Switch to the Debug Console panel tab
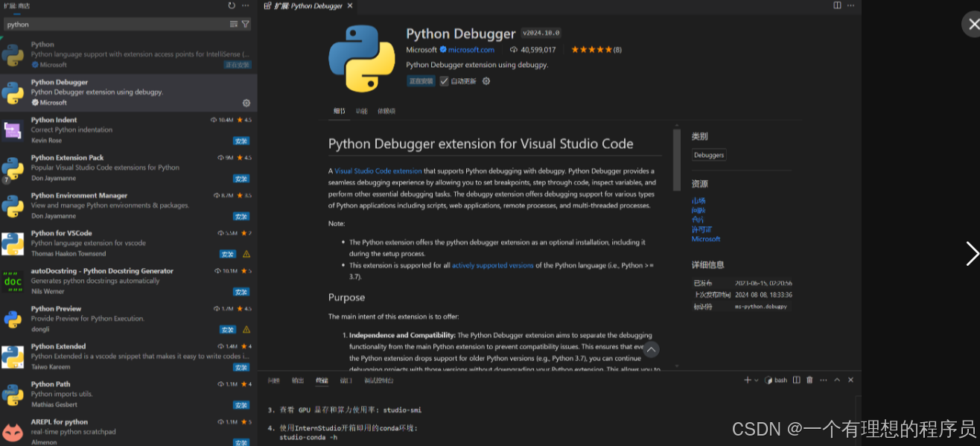 [x=378, y=380]
